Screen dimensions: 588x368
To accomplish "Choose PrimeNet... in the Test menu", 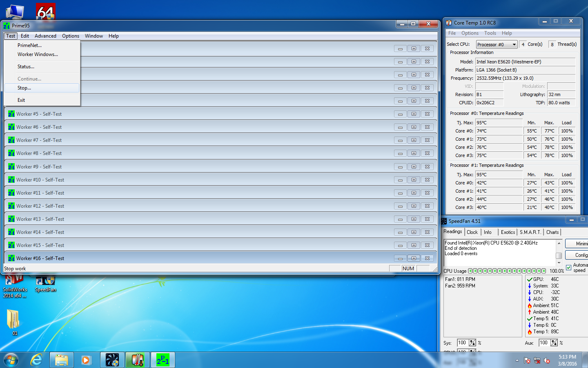I will click(x=42, y=45).
